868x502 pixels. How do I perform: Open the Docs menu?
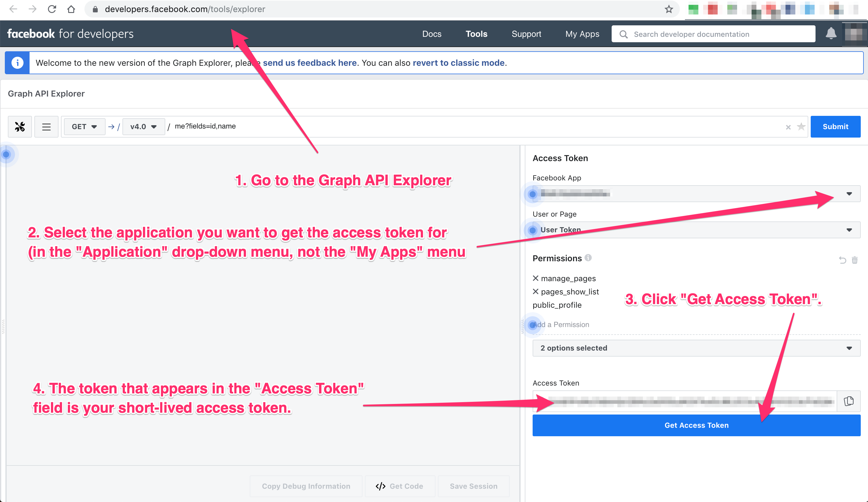pos(432,34)
